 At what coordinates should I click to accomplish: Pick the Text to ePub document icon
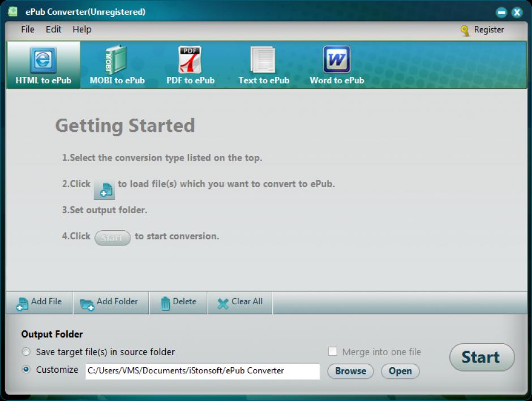coord(263,59)
